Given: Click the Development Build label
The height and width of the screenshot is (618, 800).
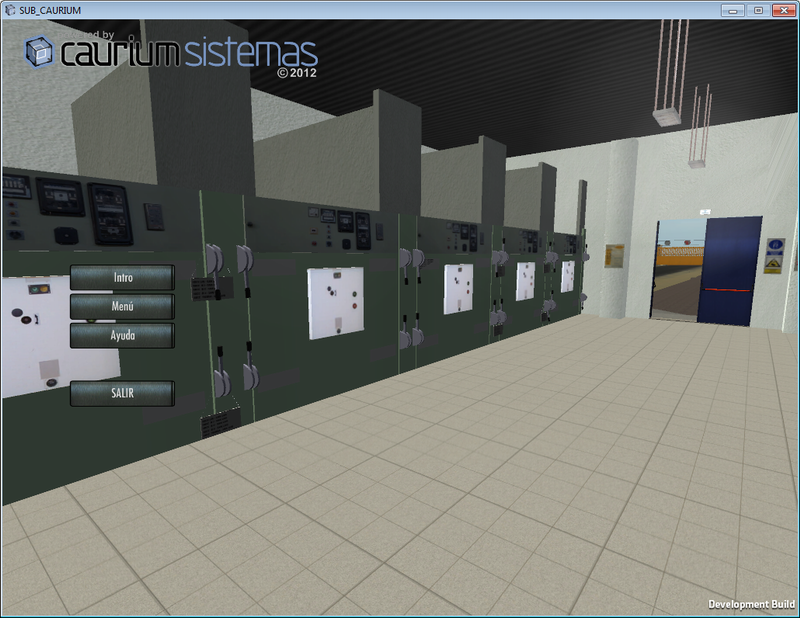Looking at the screenshot, I should (750, 604).
